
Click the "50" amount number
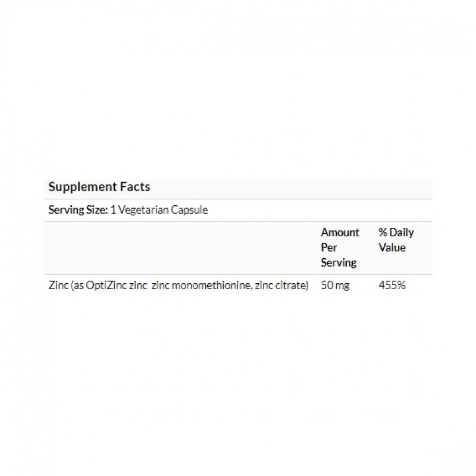tap(327, 286)
